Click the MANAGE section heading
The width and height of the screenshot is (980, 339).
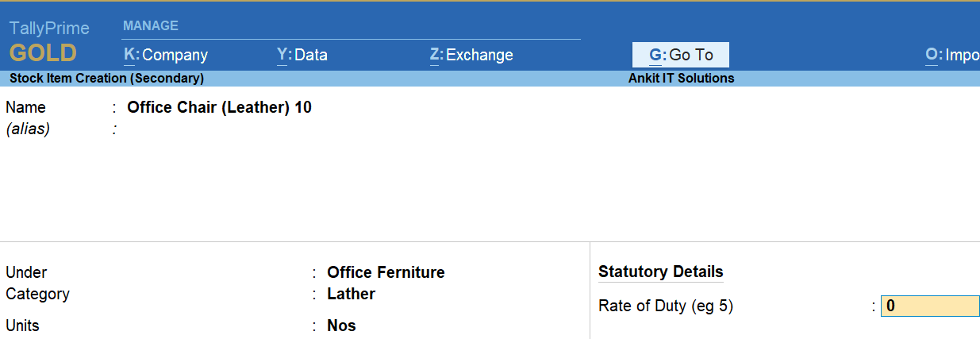pos(151,25)
